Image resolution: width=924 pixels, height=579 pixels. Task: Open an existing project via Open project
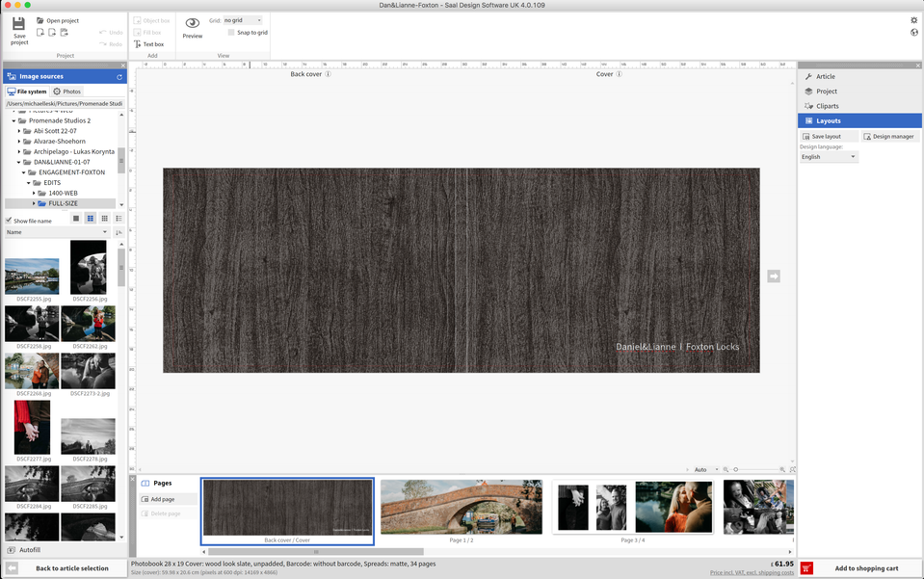coord(58,20)
